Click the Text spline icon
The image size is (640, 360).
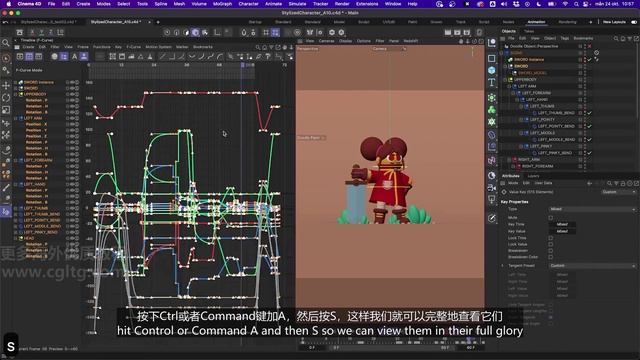click(x=492, y=83)
